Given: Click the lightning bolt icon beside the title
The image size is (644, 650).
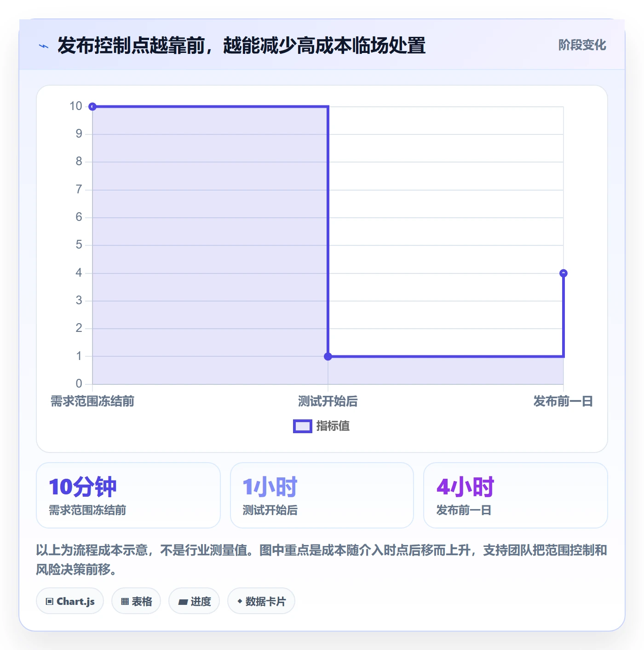Looking at the screenshot, I should [44, 46].
